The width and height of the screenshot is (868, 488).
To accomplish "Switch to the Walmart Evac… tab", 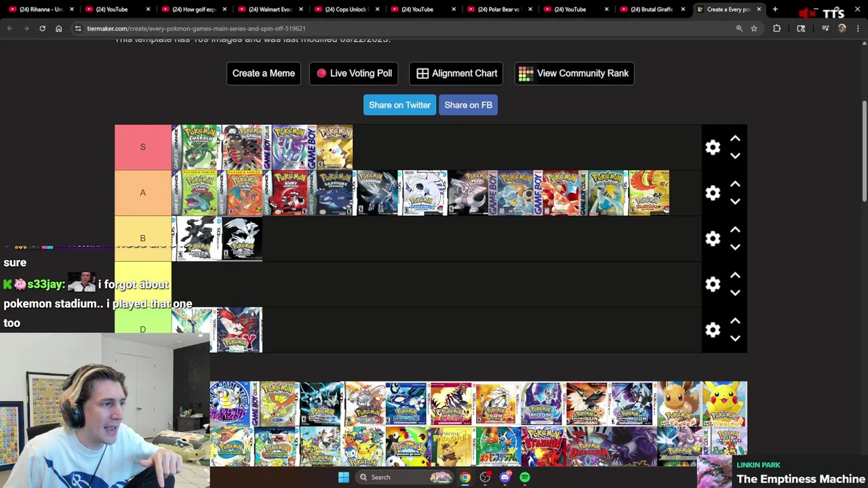I will point(270,9).
